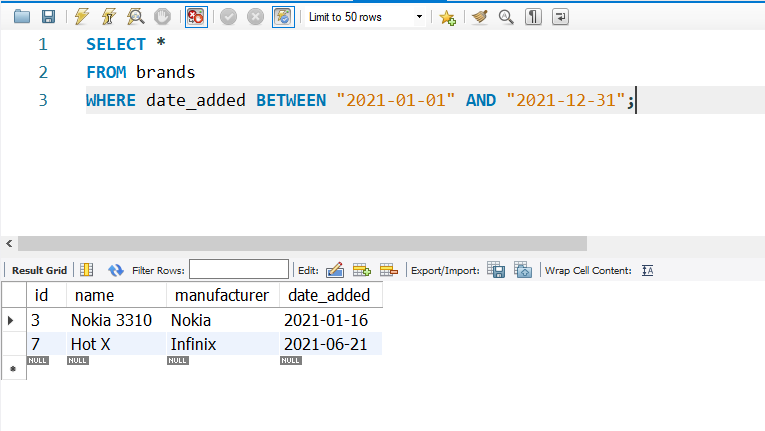Click inside the Filter Rows input field
The height and width of the screenshot is (431, 765).
pos(239,270)
